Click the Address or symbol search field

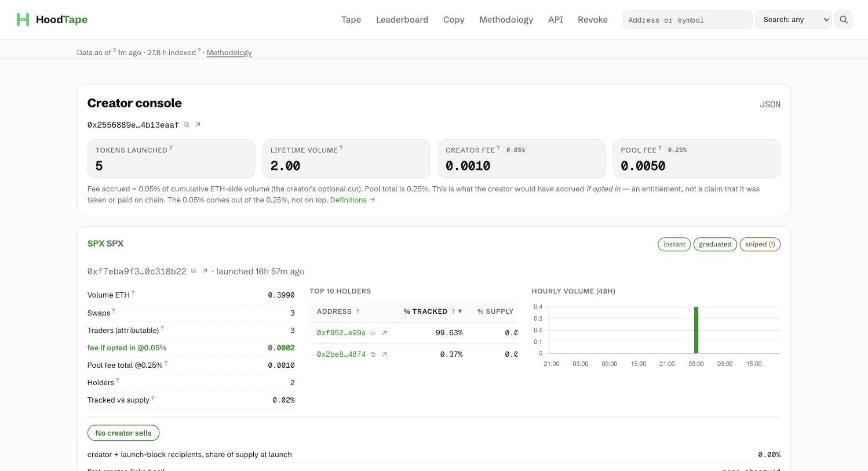(687, 20)
